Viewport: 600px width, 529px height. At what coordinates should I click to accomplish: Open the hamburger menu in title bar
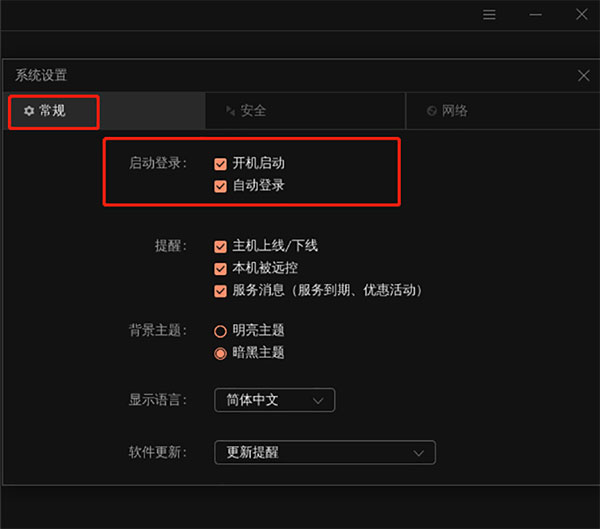coord(489,15)
